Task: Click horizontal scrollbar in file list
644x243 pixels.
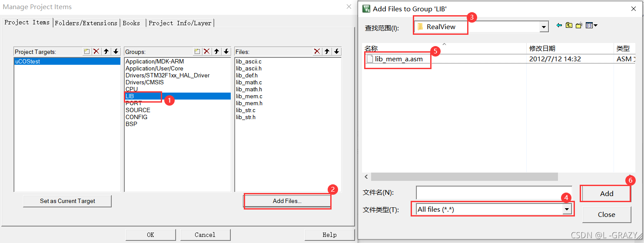Action: click(464, 176)
